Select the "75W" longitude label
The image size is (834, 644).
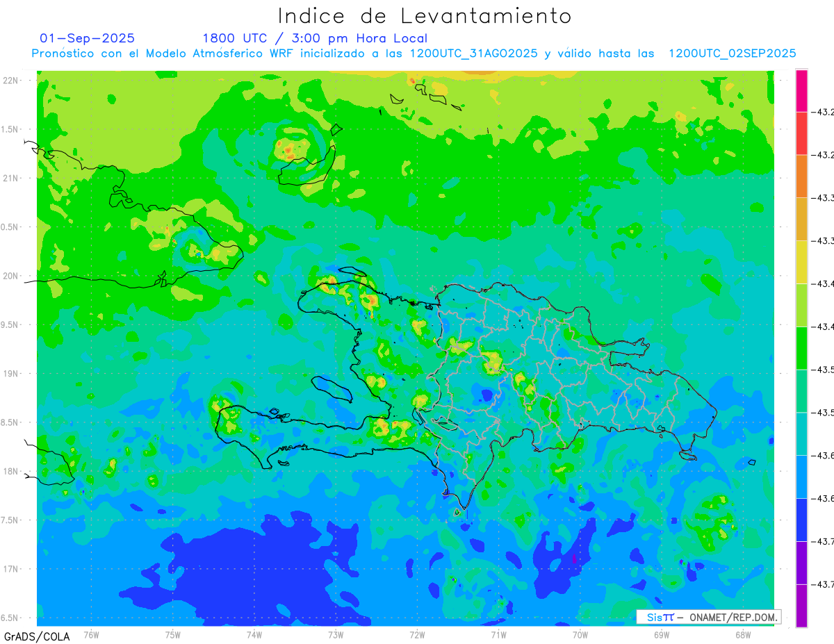pyautogui.click(x=173, y=634)
